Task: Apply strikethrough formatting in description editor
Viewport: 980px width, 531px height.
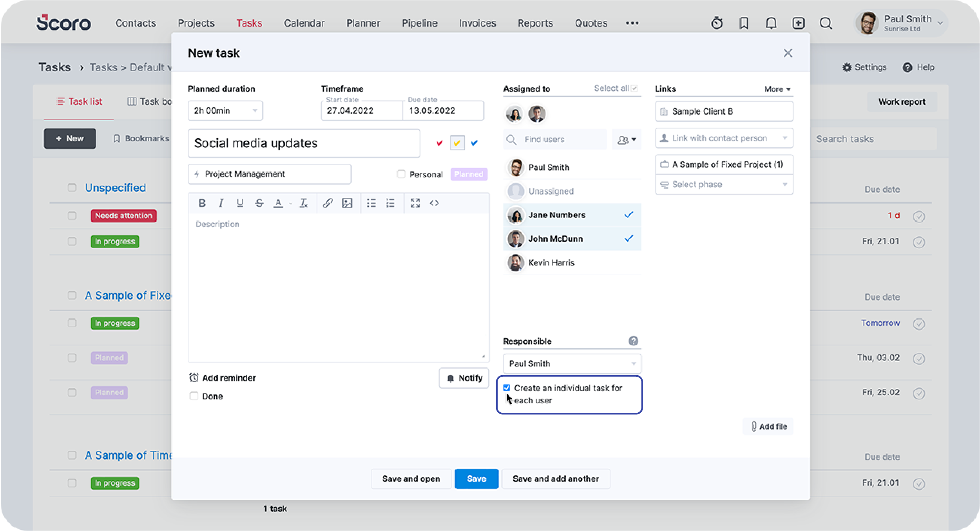Action: pos(259,203)
